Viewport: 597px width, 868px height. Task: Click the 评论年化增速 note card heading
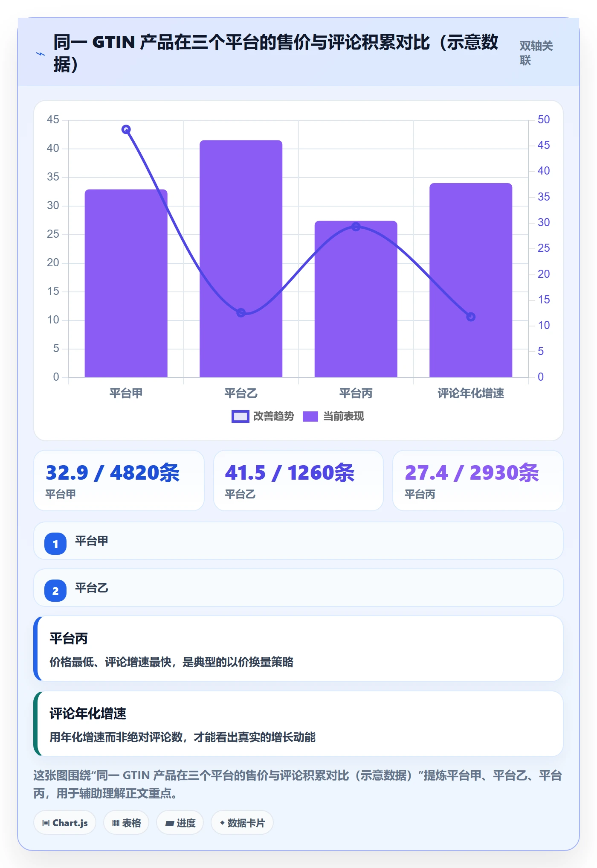click(x=88, y=714)
